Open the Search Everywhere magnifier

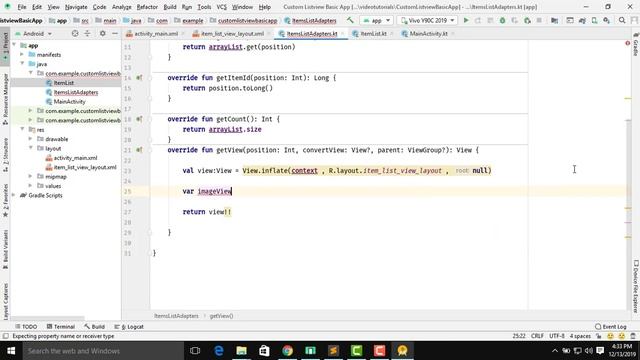click(x=622, y=20)
